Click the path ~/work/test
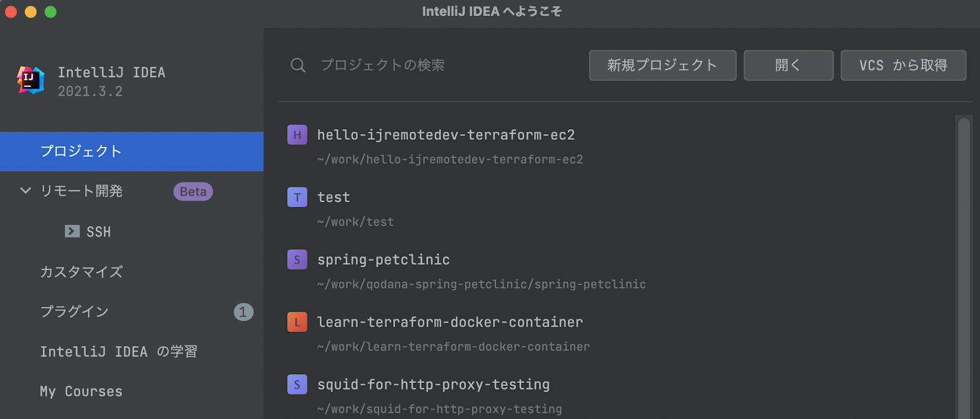Screen dimensions: 980x419 click(355, 222)
